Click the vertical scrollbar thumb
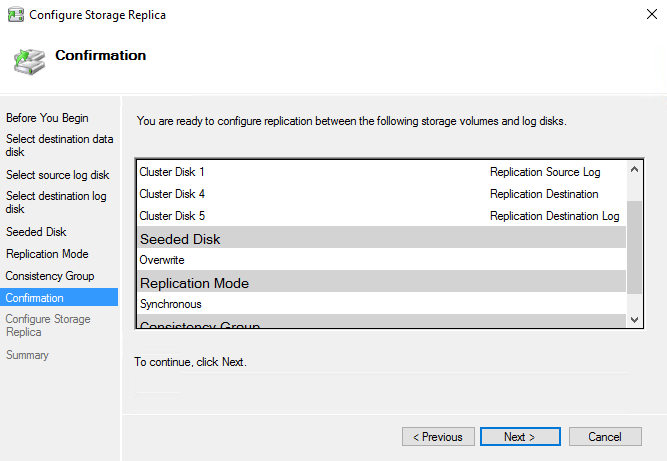The height and width of the screenshot is (461, 667). [x=634, y=247]
